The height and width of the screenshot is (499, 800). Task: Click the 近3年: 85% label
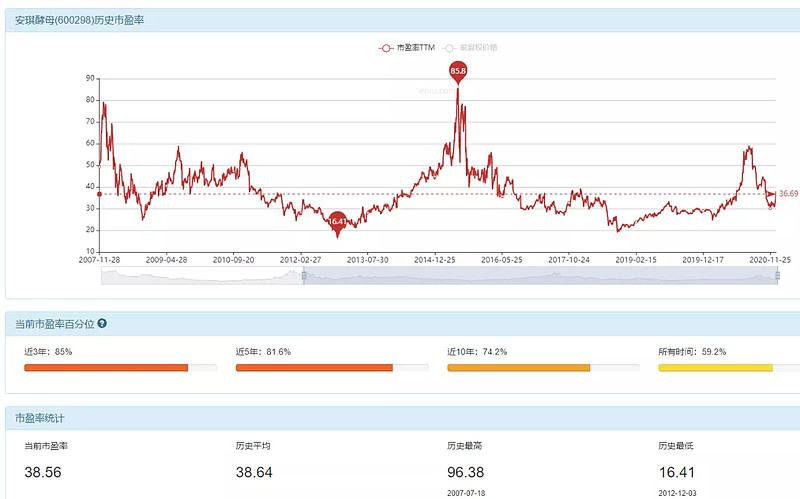point(48,352)
